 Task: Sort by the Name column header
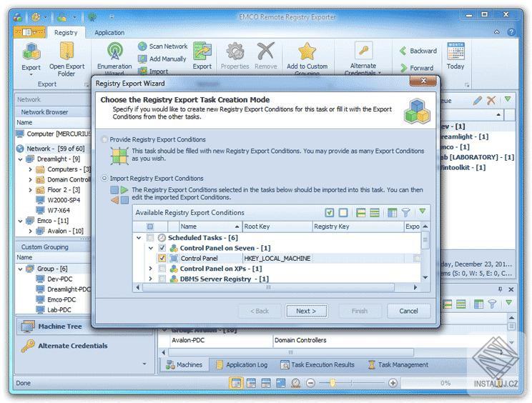[x=210, y=227]
